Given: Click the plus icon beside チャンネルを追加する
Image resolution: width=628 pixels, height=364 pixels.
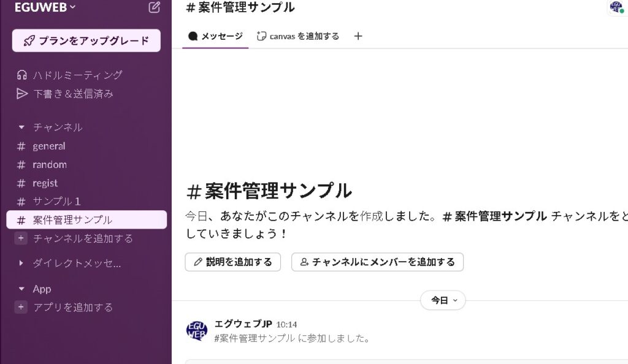Looking at the screenshot, I should (21, 238).
